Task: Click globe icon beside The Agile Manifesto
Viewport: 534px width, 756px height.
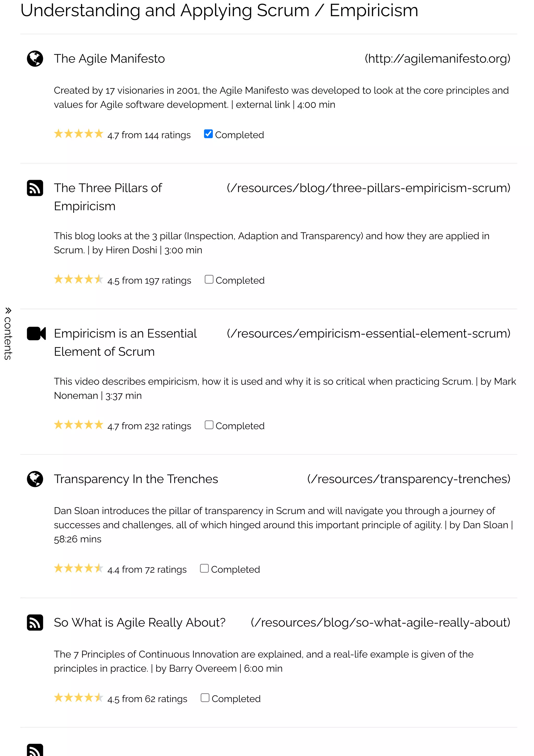Action: [35, 59]
